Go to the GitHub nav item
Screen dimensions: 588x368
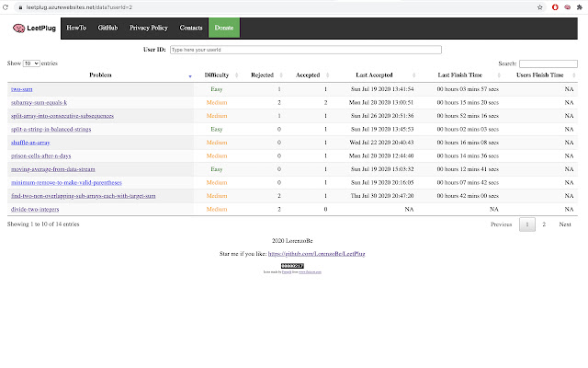coord(107,29)
